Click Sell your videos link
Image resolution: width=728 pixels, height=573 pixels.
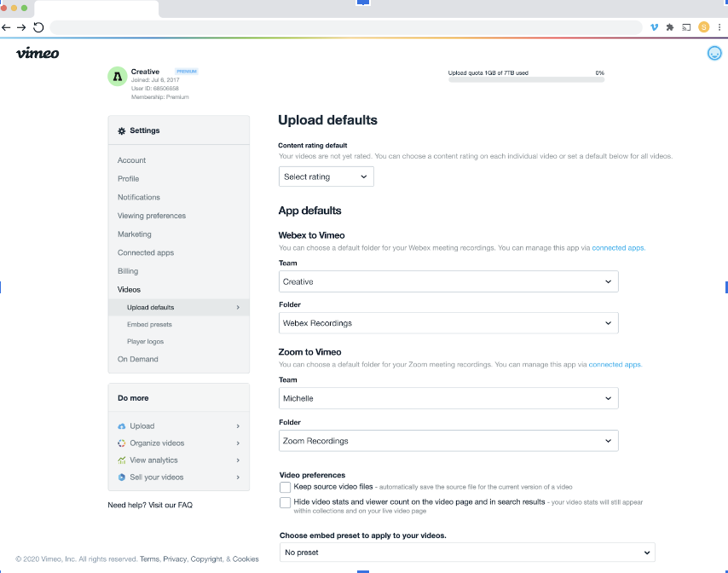coord(157,477)
